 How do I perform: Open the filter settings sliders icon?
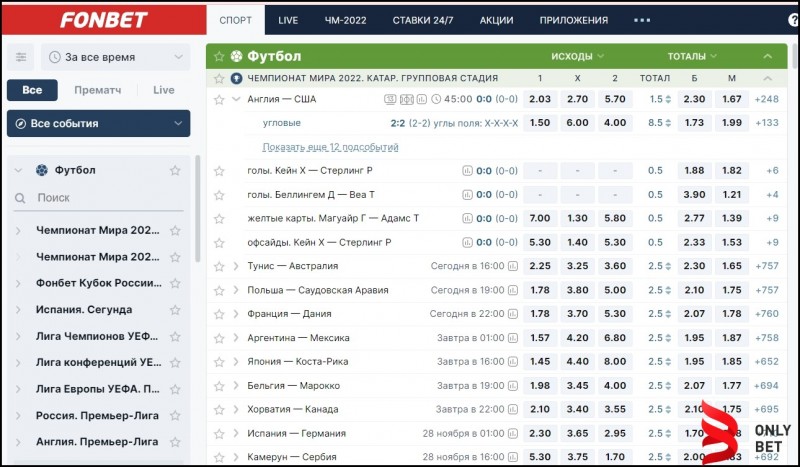(x=21, y=57)
